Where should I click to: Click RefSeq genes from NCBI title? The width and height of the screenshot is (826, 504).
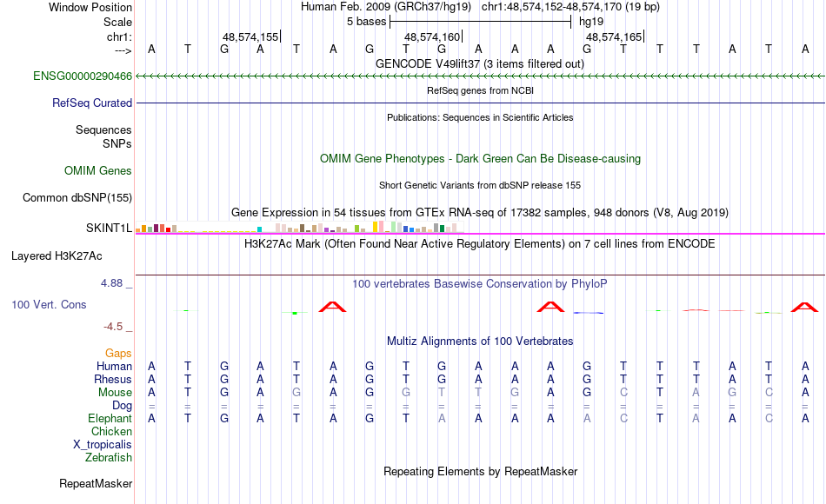(x=481, y=90)
